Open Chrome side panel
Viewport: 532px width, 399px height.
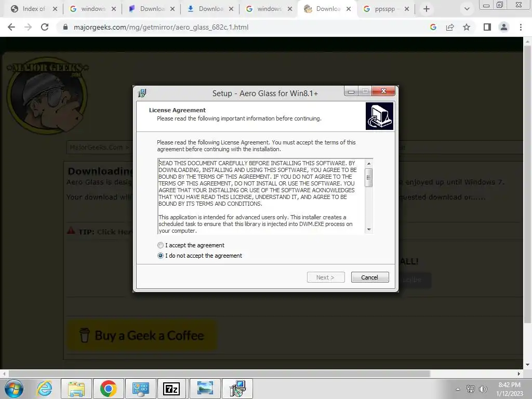click(x=487, y=27)
